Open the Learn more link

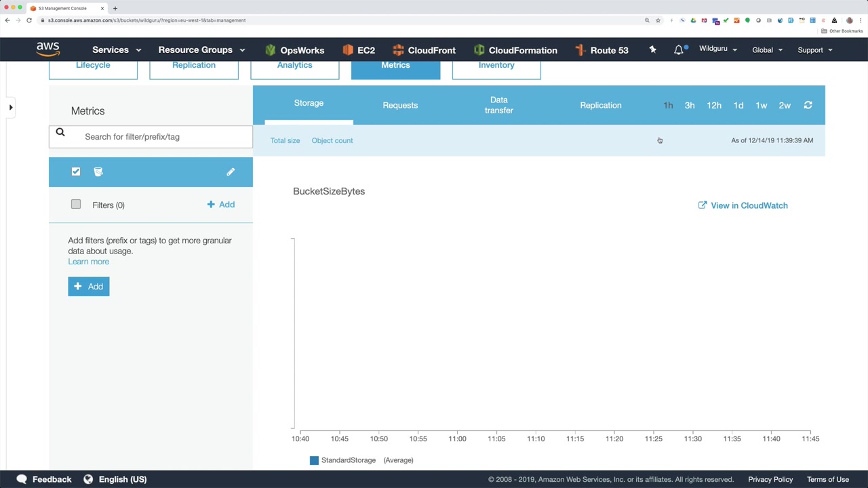[x=88, y=262]
